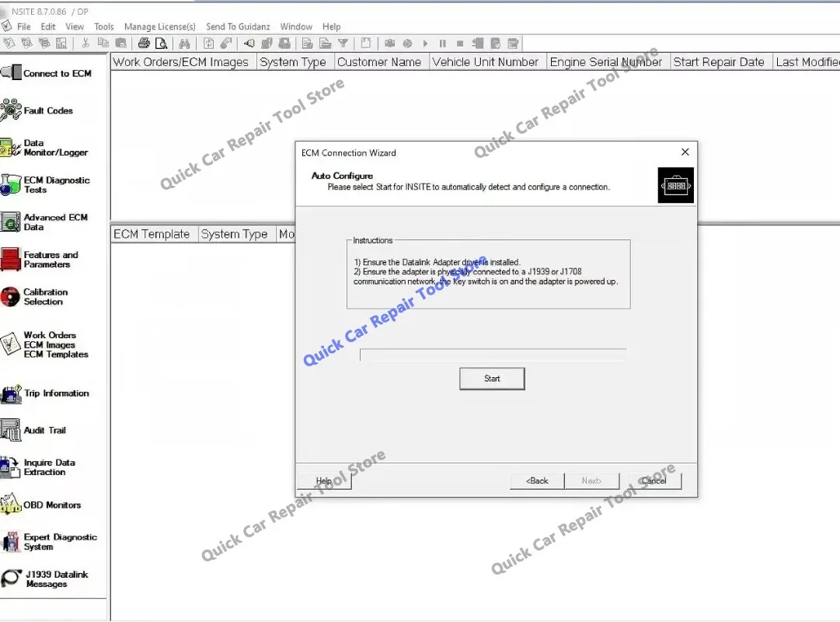Open the Help menu in menu bar

[331, 26]
